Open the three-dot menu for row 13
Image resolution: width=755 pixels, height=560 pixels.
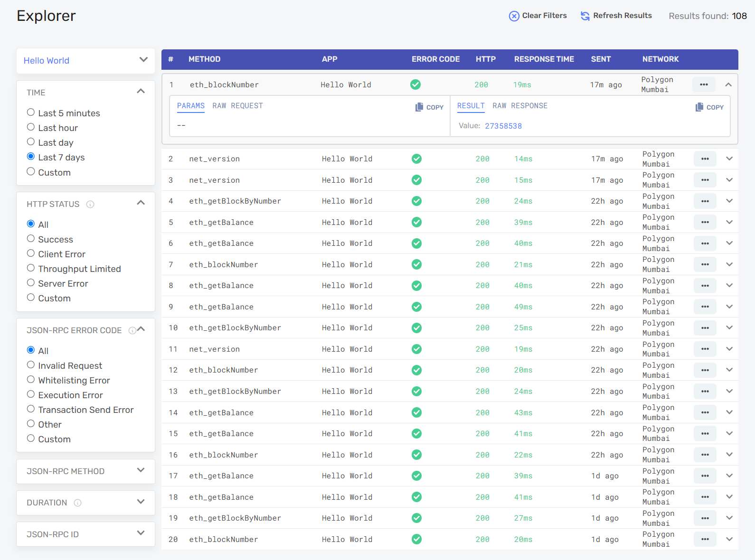[705, 391]
